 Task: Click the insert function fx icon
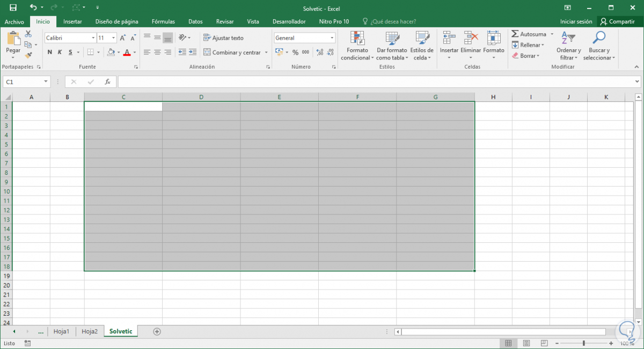[107, 82]
